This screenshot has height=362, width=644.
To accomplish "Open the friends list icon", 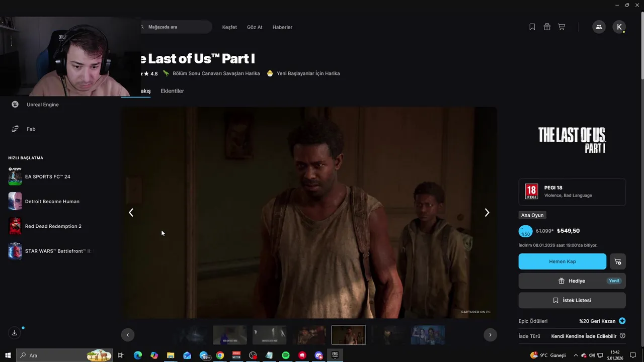I will click(x=599, y=27).
